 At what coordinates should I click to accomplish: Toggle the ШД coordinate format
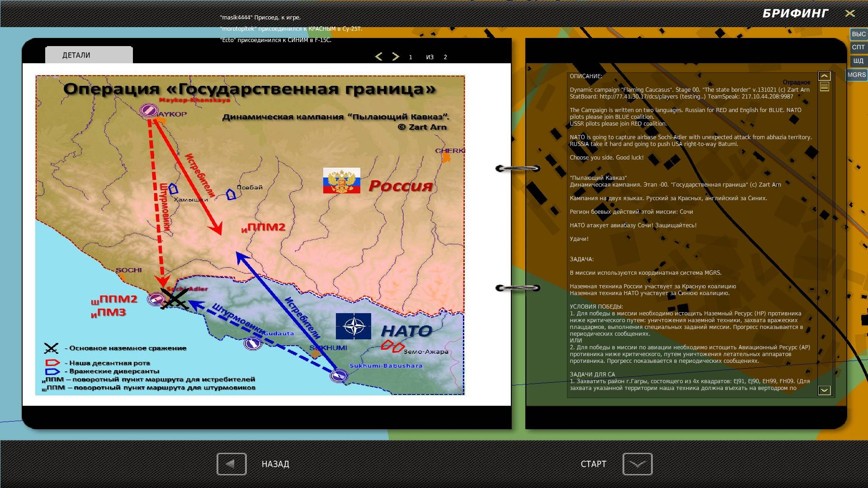click(x=858, y=61)
